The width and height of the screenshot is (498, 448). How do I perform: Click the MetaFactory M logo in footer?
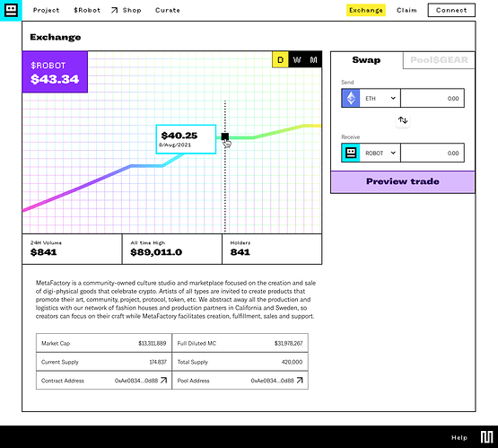point(486,437)
